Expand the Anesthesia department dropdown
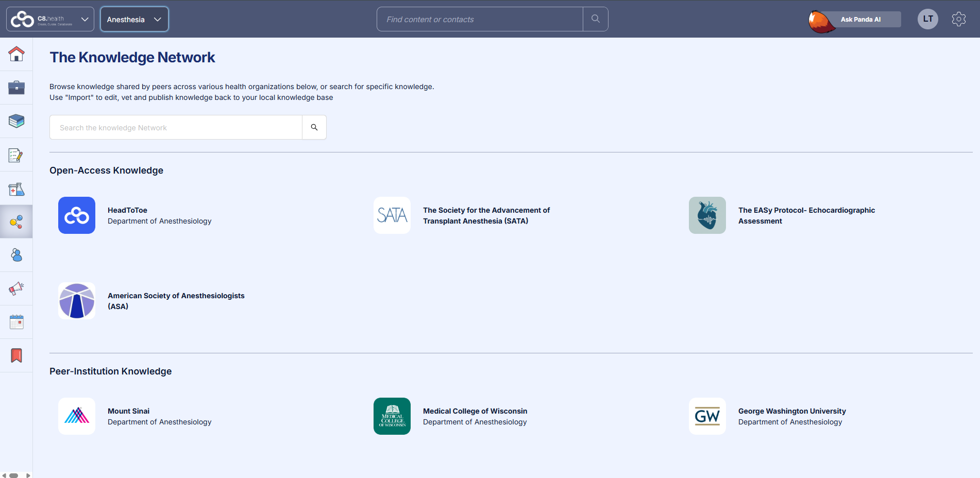This screenshot has width=980, height=478. tap(134, 19)
